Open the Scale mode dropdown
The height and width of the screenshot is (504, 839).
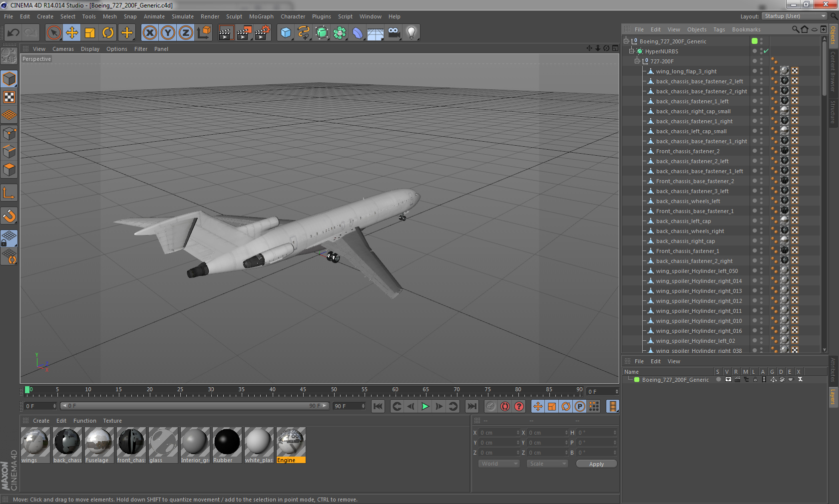click(547, 464)
